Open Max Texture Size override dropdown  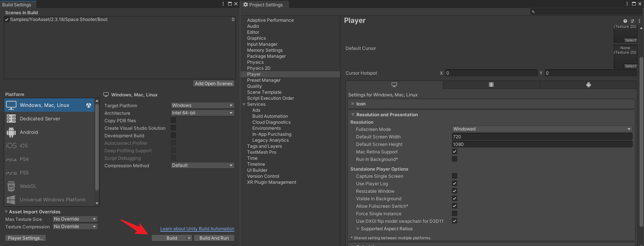pyautogui.click(x=75, y=219)
